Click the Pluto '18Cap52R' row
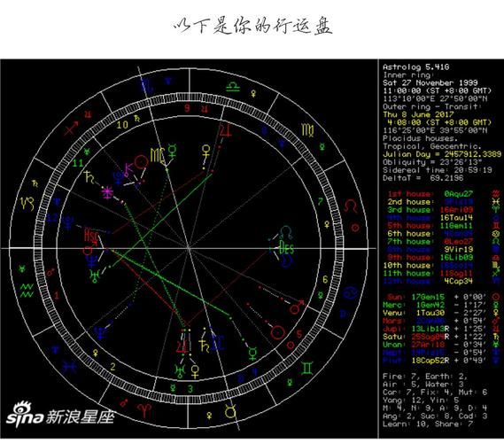Image resolution: width=504 pixels, height=443 pixels. [442, 361]
